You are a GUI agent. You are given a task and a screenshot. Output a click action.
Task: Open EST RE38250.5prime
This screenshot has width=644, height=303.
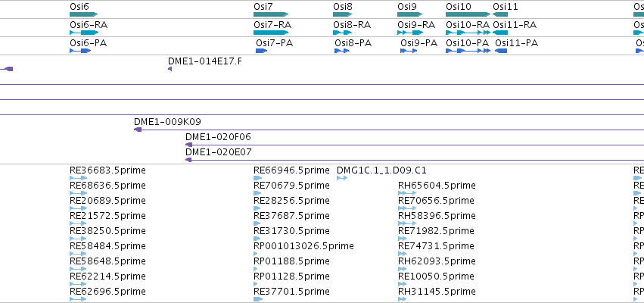(x=79, y=239)
